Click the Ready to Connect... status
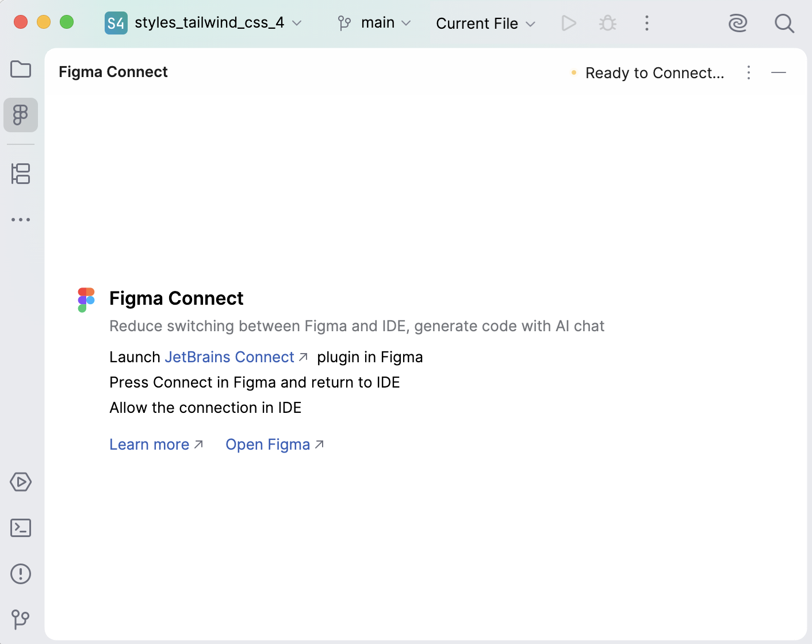Viewport: 812px width, 644px height. [648, 73]
